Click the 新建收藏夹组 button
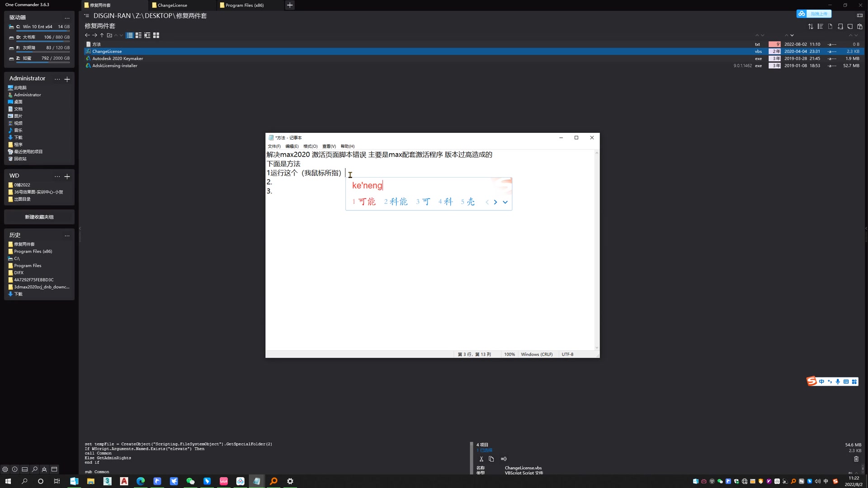Image resolution: width=868 pixels, height=488 pixels. click(39, 217)
